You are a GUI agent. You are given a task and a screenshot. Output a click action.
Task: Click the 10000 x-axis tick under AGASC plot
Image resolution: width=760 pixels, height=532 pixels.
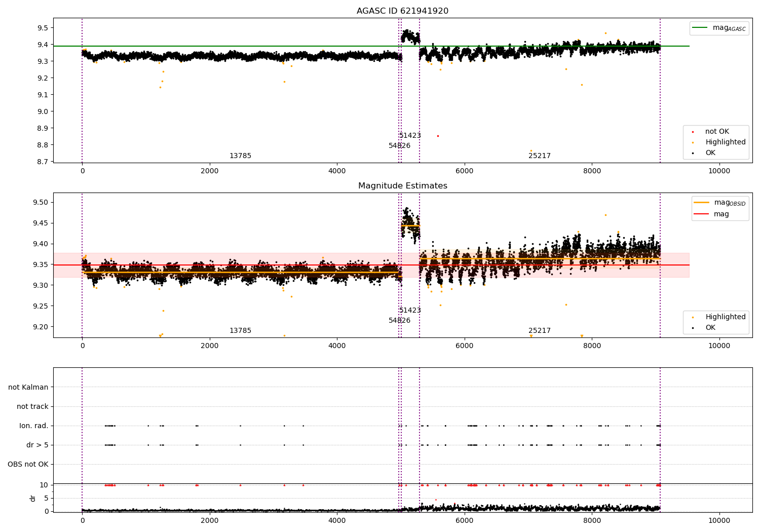[x=719, y=171]
